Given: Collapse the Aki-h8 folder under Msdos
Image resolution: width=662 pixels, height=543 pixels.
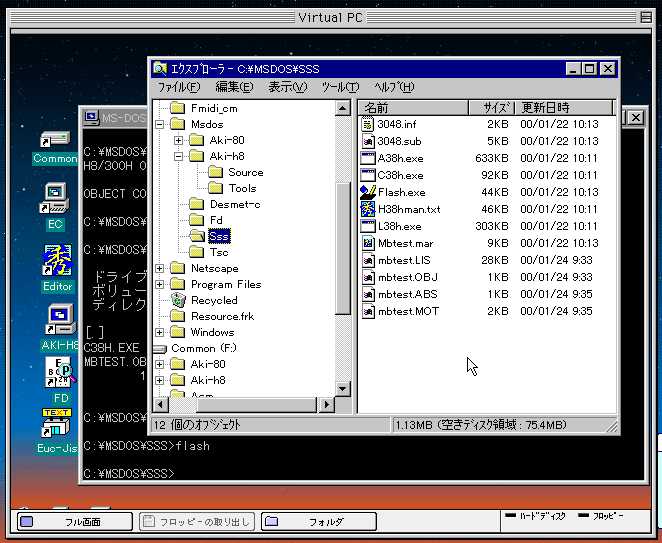Looking at the screenshot, I should [179, 156].
